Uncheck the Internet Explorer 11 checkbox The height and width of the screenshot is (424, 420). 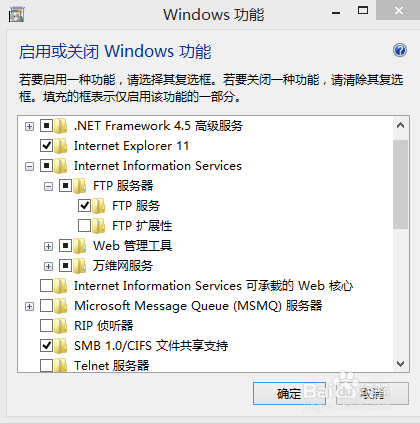tap(46, 146)
